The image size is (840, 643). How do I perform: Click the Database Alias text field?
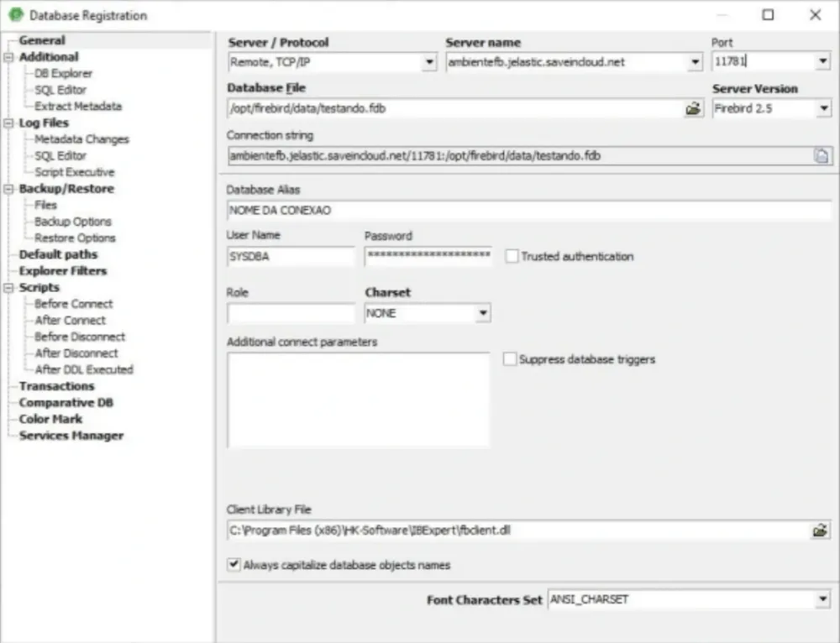[x=528, y=210]
